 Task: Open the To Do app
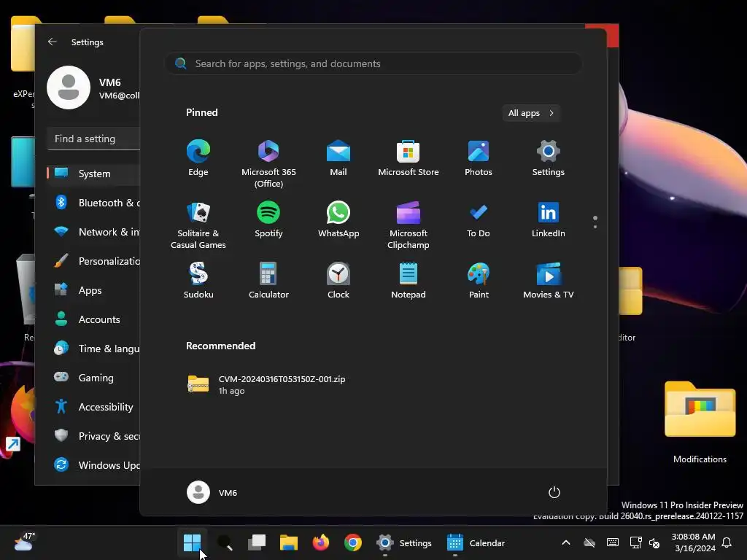[x=479, y=219]
